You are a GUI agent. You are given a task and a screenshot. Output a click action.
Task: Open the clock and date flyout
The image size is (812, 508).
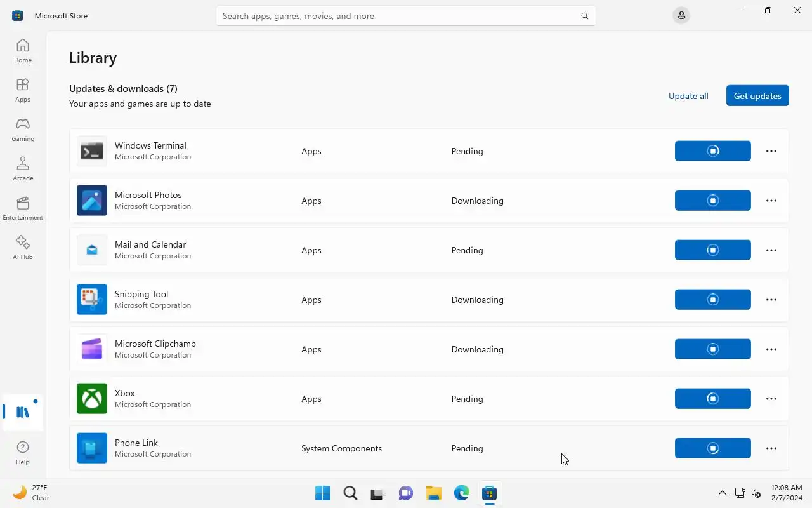click(x=787, y=493)
